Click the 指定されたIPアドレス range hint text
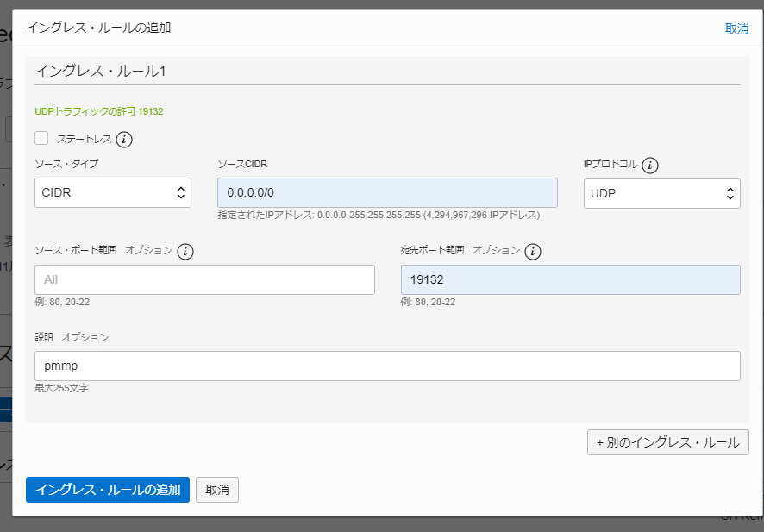 pyautogui.click(x=379, y=215)
